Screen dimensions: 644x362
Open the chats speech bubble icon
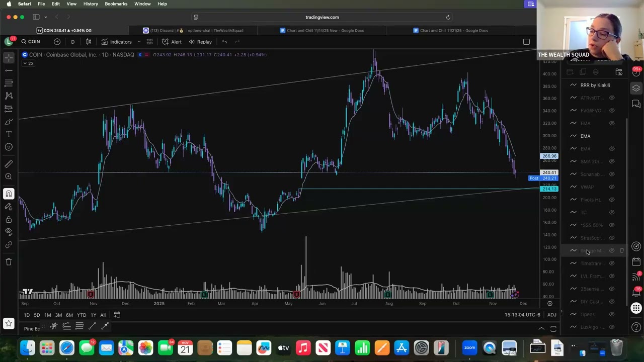[x=636, y=104]
